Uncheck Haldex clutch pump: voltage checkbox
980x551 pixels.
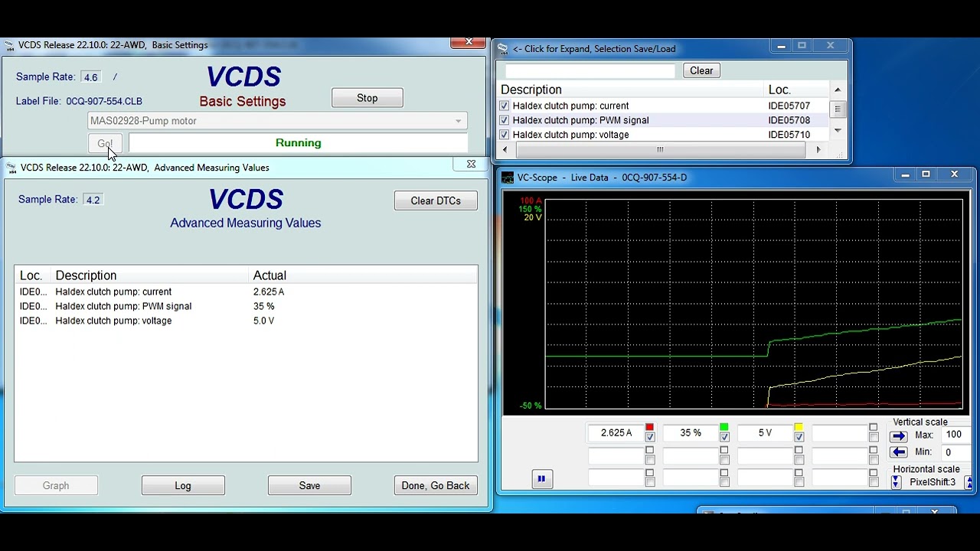[504, 135]
